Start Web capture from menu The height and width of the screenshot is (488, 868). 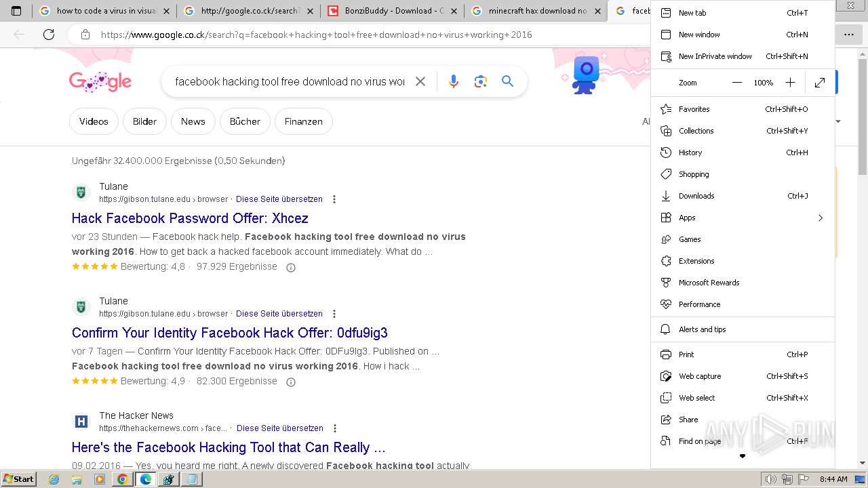point(743,376)
